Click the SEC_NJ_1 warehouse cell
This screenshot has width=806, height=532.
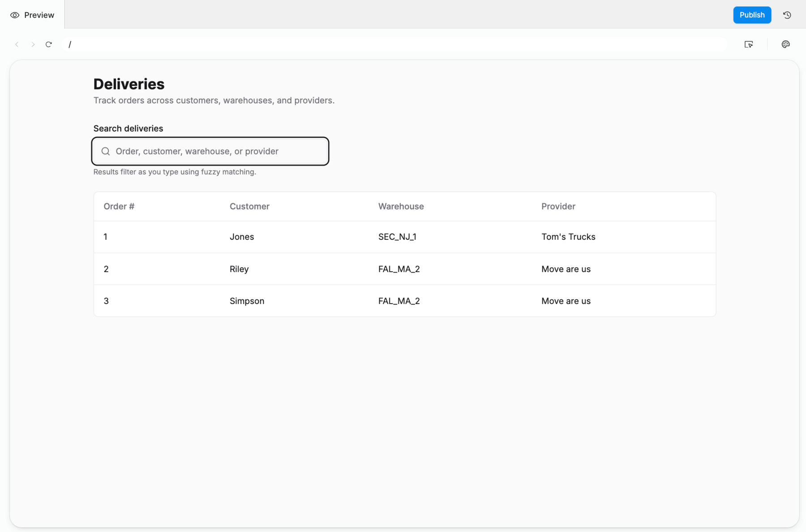[x=397, y=237]
